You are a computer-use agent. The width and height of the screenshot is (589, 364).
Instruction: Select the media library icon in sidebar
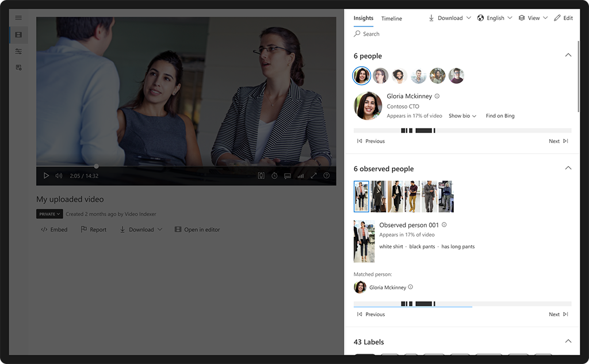coord(18,35)
